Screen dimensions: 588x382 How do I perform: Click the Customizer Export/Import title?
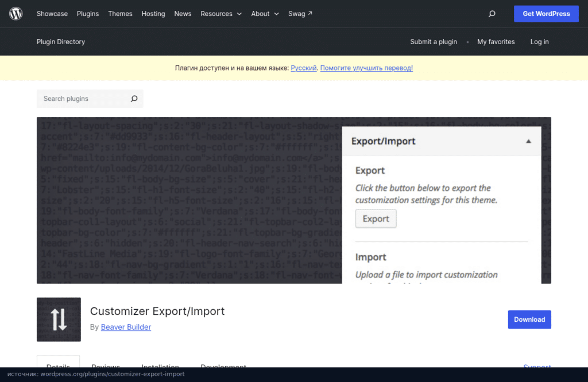157,311
